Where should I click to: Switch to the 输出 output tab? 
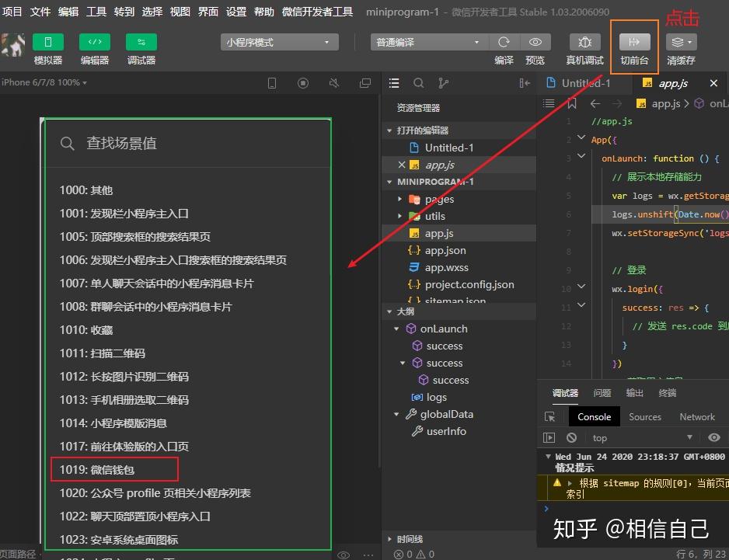(x=635, y=393)
